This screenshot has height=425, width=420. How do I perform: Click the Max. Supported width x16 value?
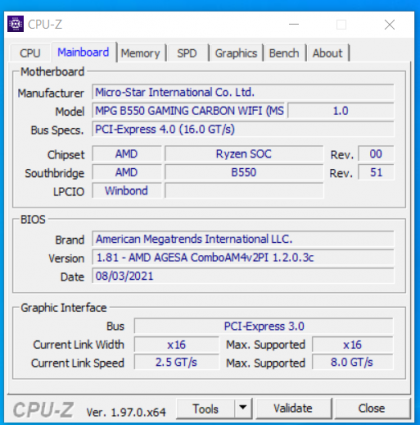353,344
